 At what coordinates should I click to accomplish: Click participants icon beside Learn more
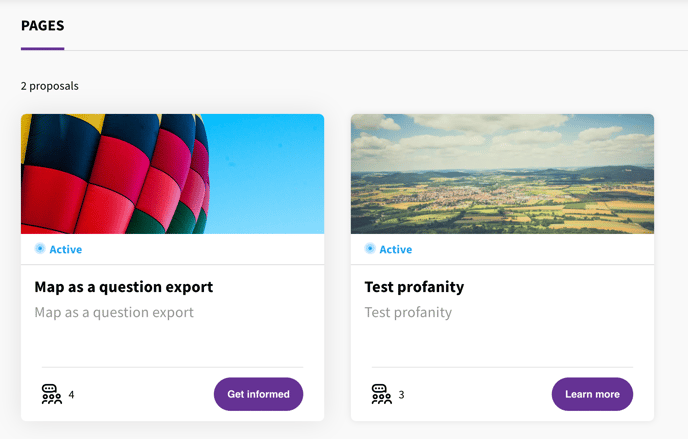[x=381, y=394]
